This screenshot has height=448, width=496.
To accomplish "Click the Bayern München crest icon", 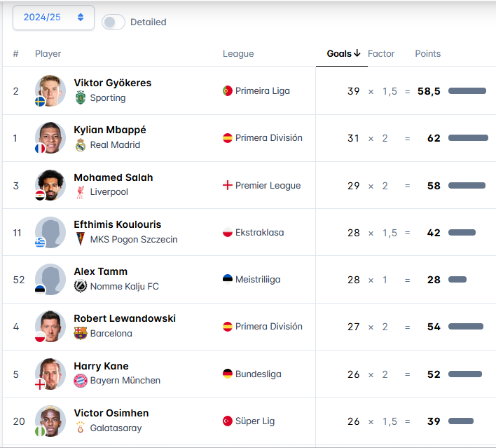I will pos(81,381).
